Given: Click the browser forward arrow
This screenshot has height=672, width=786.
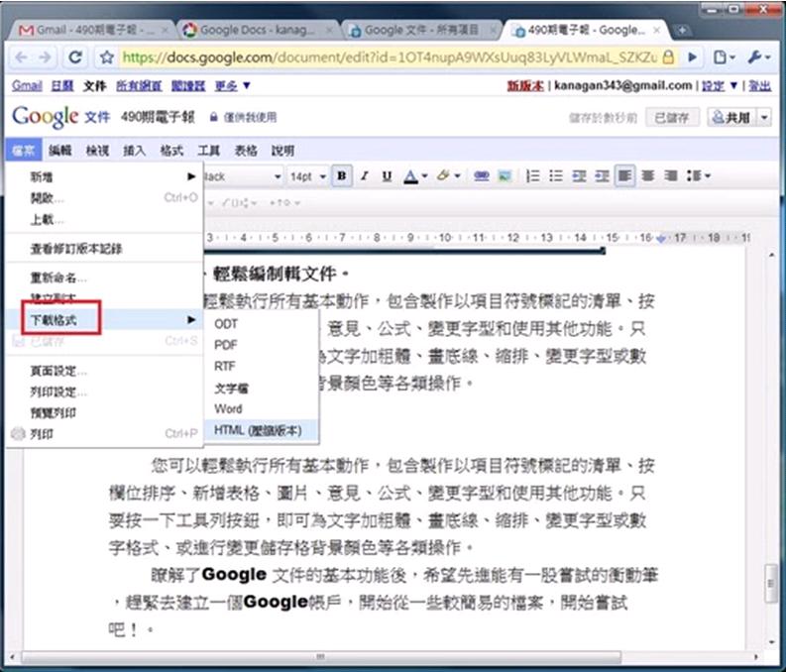Looking at the screenshot, I should coord(46,57).
